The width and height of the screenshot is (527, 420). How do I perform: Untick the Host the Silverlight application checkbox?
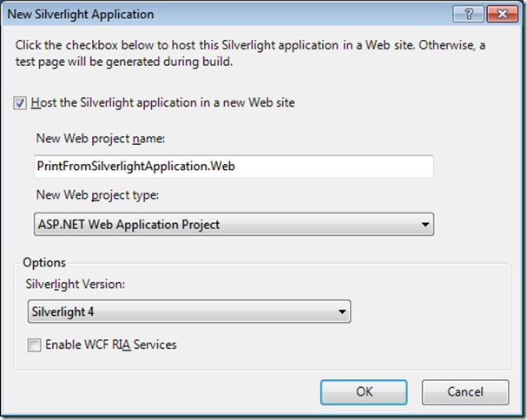point(20,102)
